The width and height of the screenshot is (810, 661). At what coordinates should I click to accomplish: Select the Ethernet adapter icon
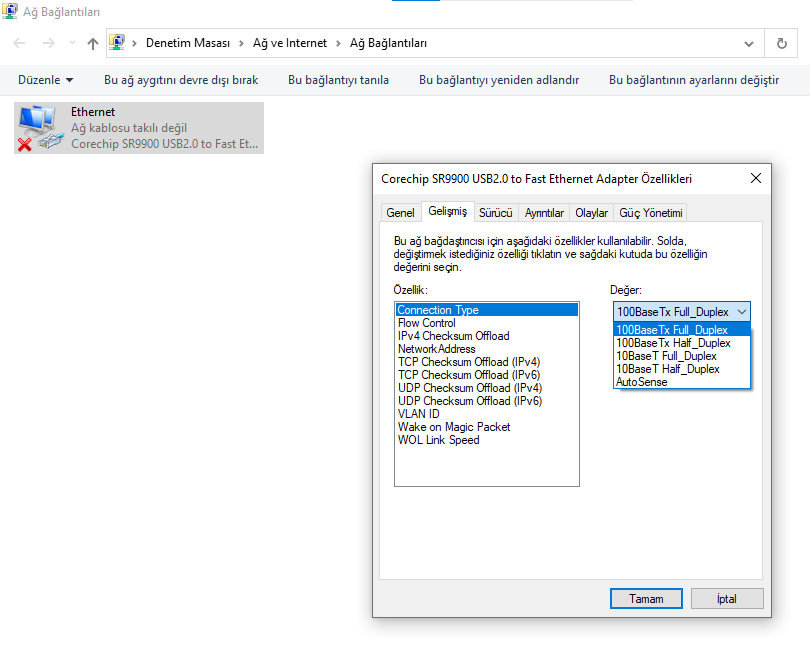click(x=39, y=128)
